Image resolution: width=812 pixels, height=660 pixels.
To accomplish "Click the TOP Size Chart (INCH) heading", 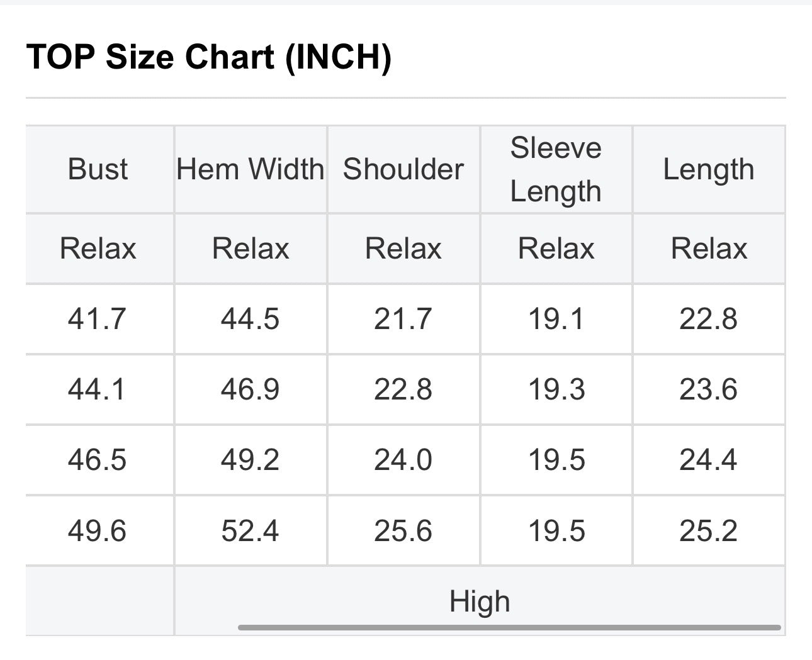I will (209, 57).
